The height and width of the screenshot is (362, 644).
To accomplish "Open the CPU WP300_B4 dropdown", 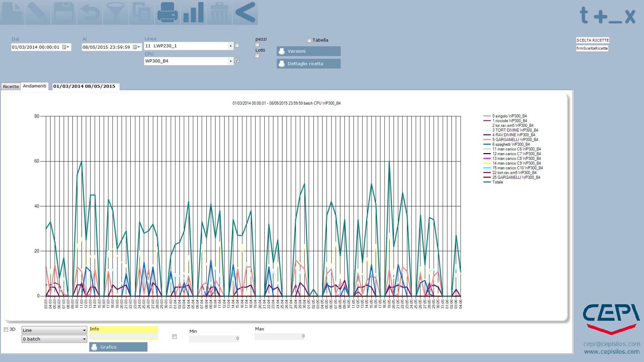I will [231, 61].
